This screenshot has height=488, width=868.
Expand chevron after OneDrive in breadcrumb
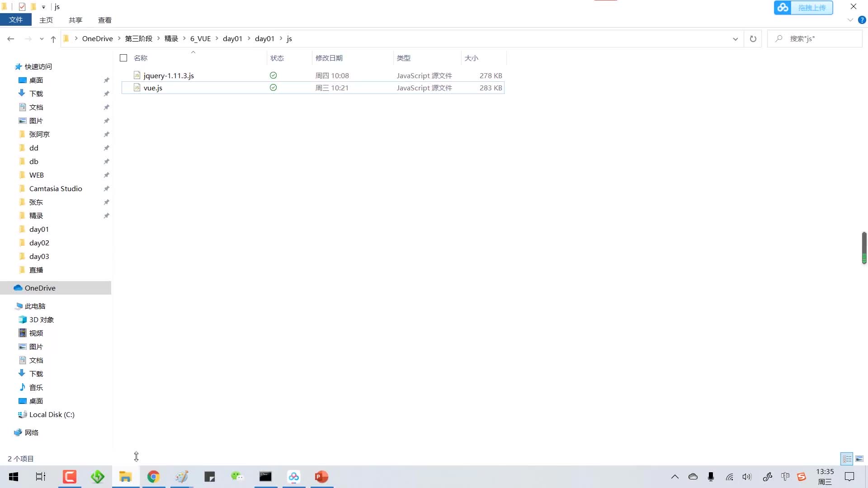coord(119,38)
